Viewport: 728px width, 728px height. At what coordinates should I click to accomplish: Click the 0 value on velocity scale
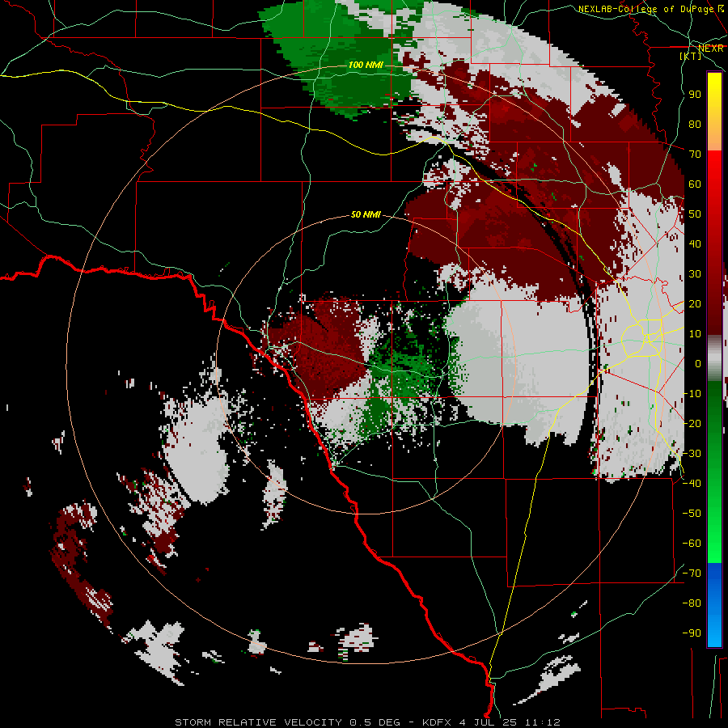[698, 363]
